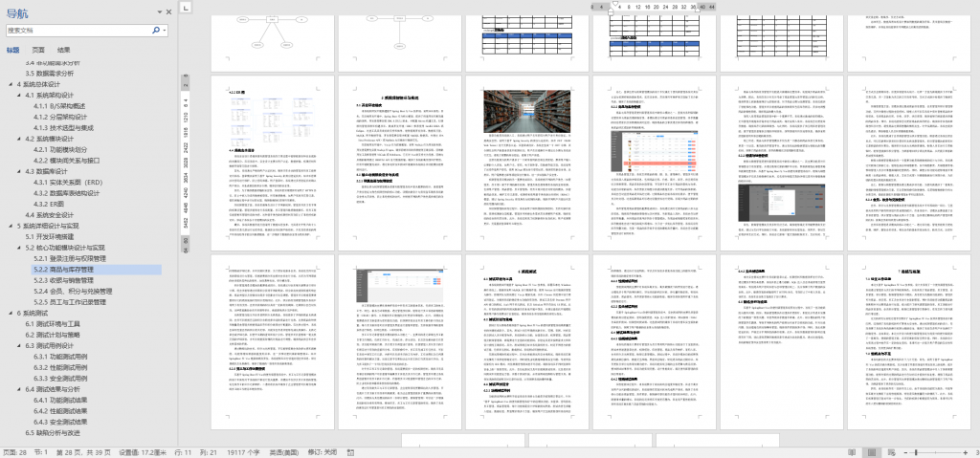Viewport: 980px width, 458px height.
Task: Switch to Read Mode view in status bar
Action: point(851,451)
